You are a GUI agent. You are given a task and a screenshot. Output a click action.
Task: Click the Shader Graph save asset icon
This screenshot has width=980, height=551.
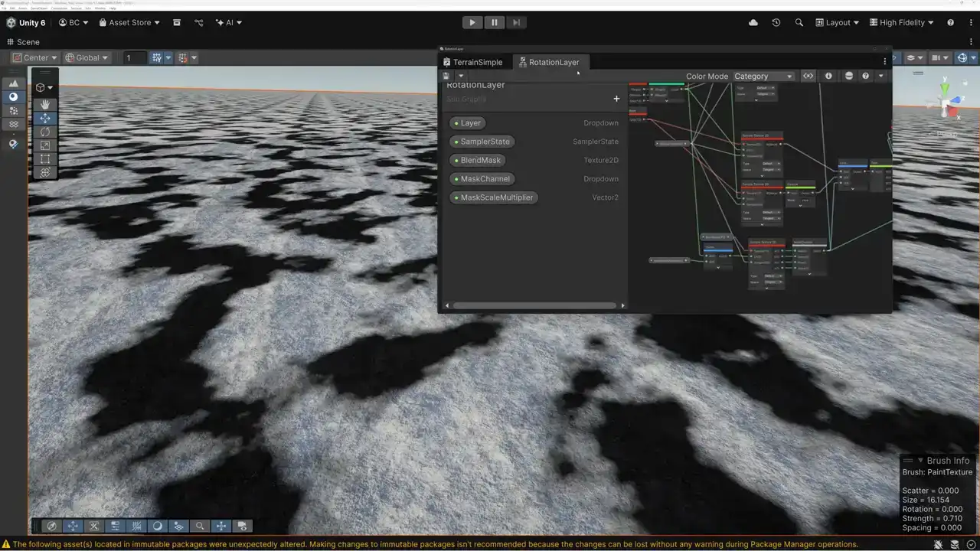[x=446, y=76]
